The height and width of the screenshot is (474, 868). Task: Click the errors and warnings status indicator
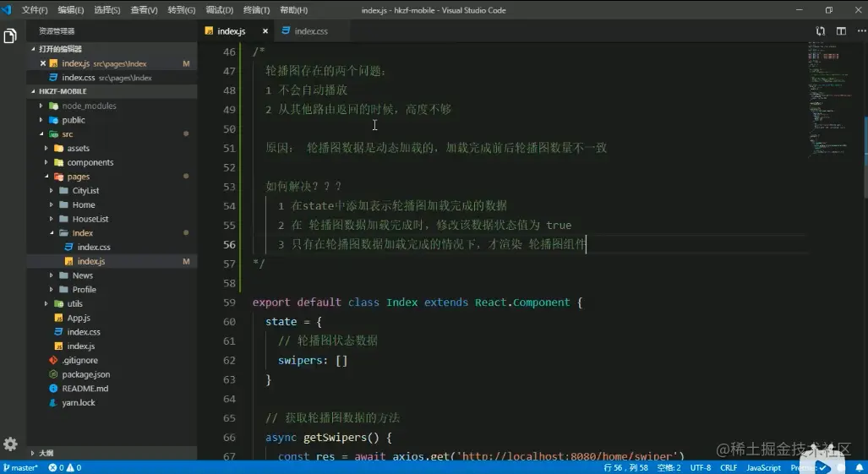tap(64, 468)
